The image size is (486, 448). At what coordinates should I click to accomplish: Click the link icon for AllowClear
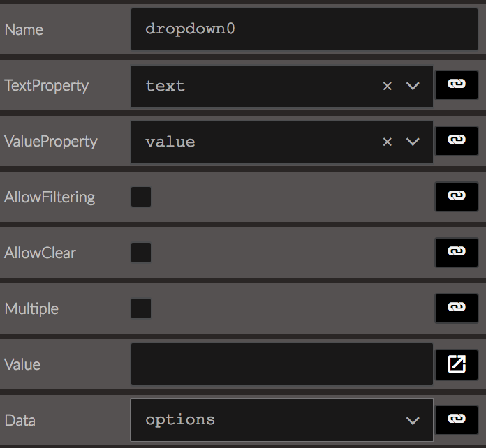(x=457, y=253)
